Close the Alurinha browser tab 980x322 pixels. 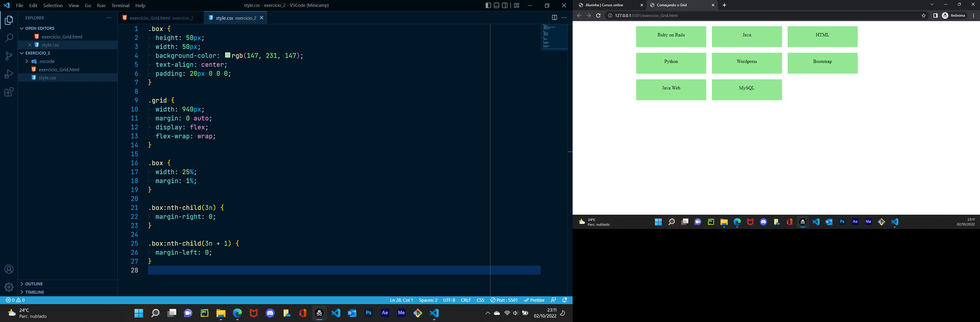pyautogui.click(x=642, y=5)
